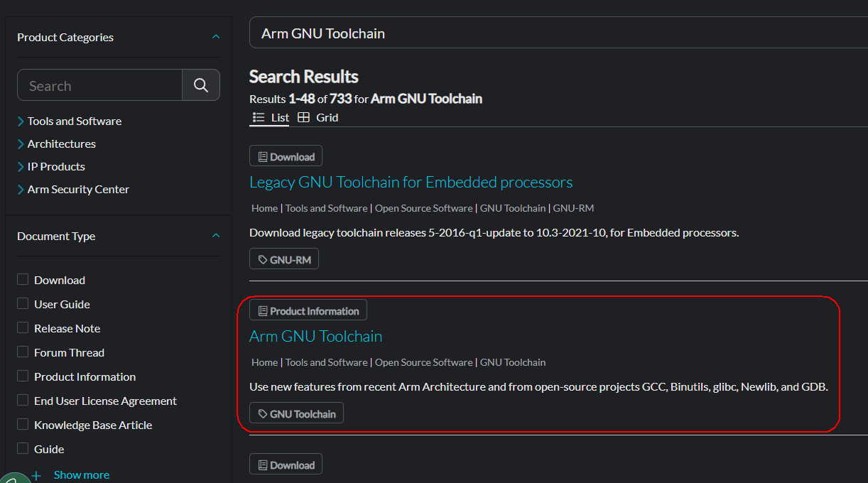Open Legacy GNU Toolchain for Embedded processors
This screenshot has width=868, height=483.
coord(411,183)
